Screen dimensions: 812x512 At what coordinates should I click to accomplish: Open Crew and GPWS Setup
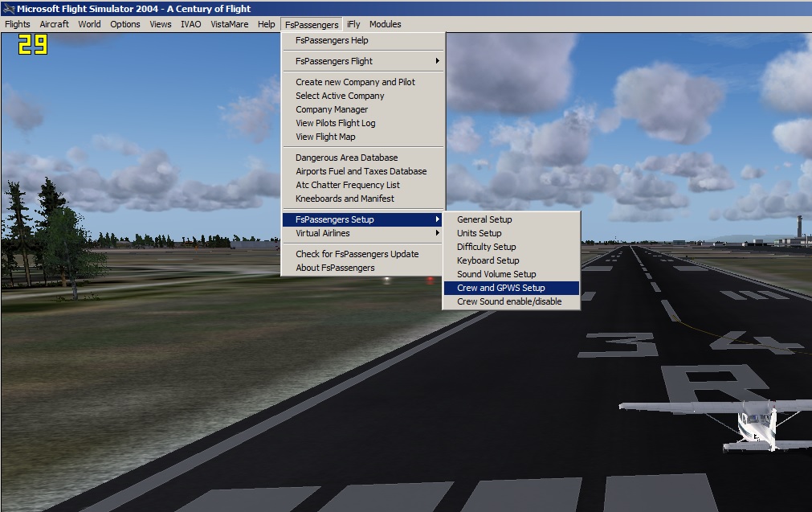tap(511, 288)
